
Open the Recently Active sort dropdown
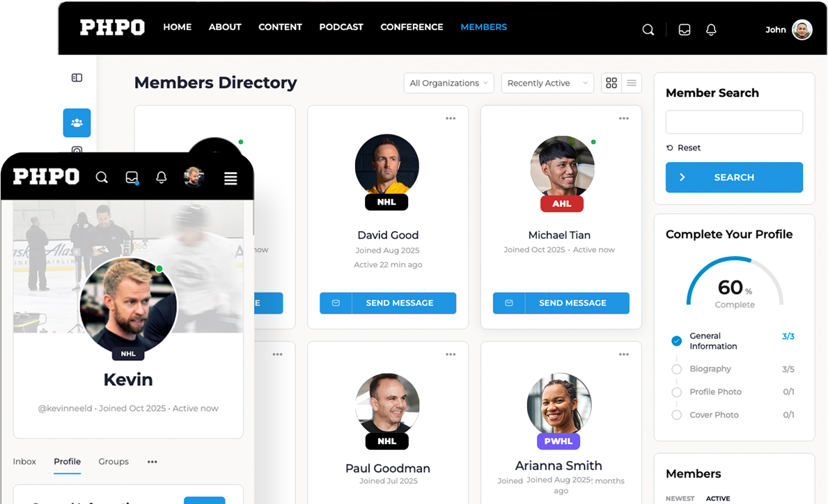click(x=547, y=83)
